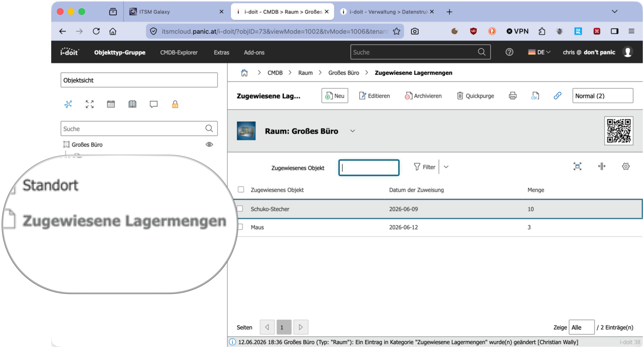644x348 pixels.
Task: Click the calendar icon in the sidebar
Action: (x=111, y=104)
